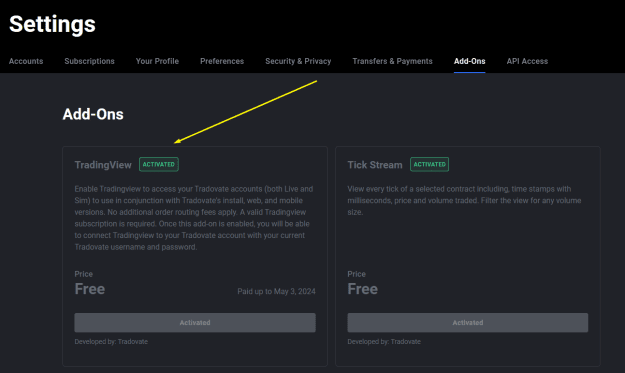The image size is (625, 373).
Task: Click the Tick Stream ACTIVATED badge
Action: (x=429, y=164)
